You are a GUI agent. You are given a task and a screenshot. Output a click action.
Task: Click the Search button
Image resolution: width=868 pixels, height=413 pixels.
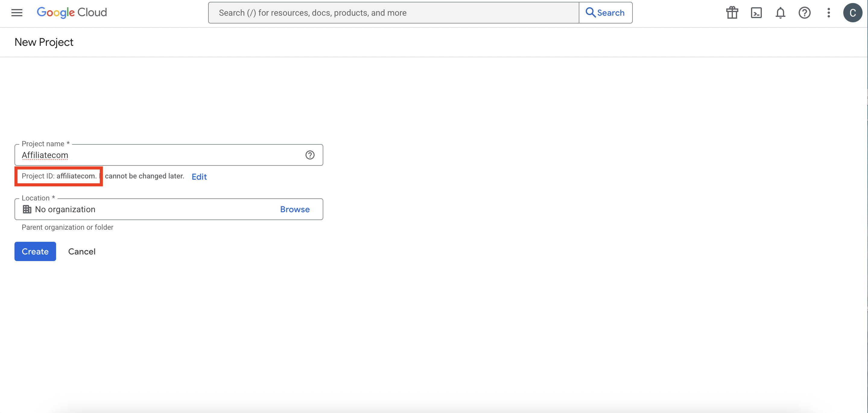(605, 13)
